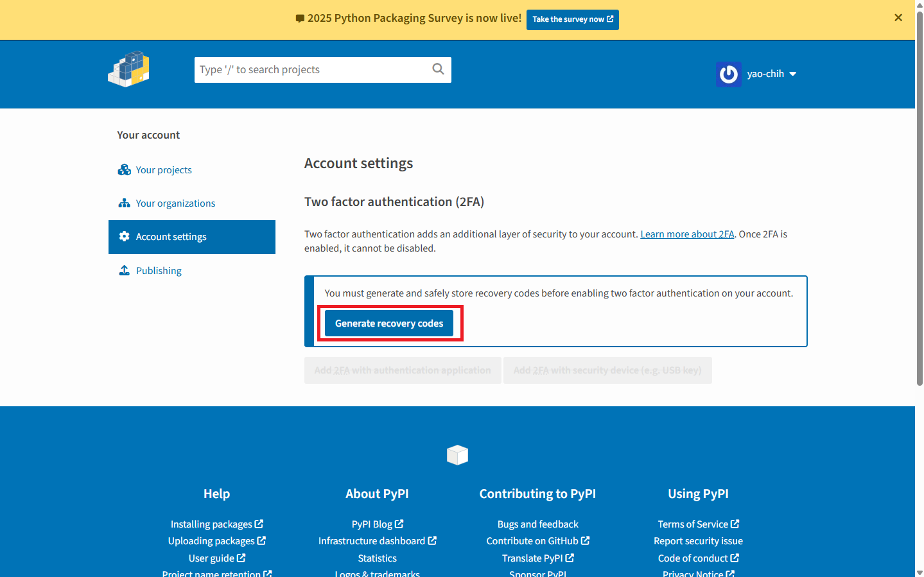The width and height of the screenshot is (924, 577).
Task: Click Add 2FA with security device button
Action: (607, 370)
